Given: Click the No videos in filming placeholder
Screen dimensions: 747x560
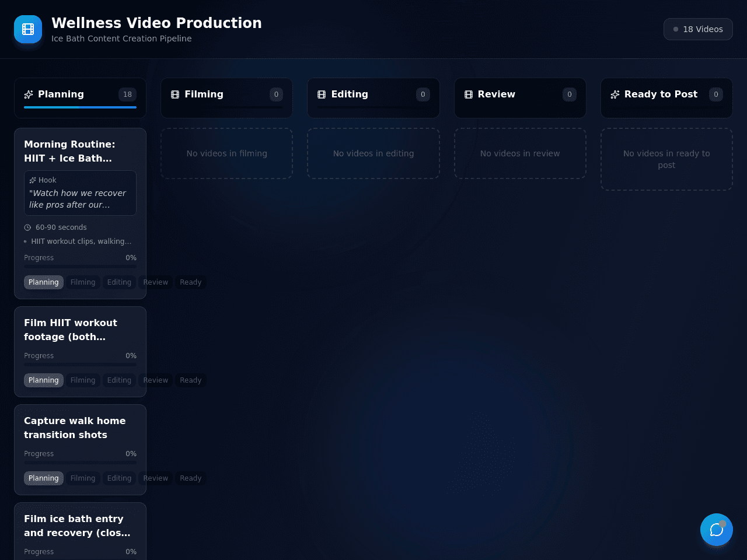Looking at the screenshot, I should click(x=226, y=153).
